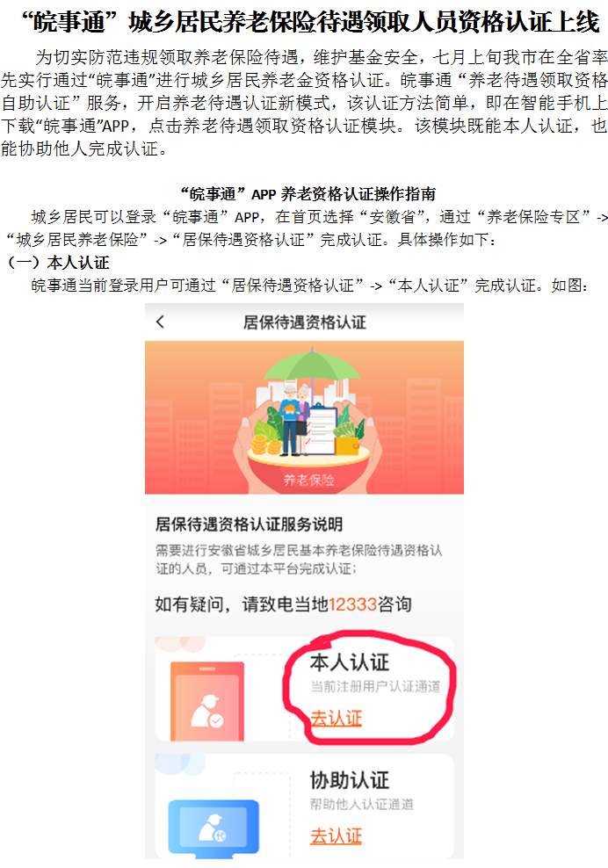Click the 协助认证 card title
Screen dimensions: 608x868
click(350, 780)
